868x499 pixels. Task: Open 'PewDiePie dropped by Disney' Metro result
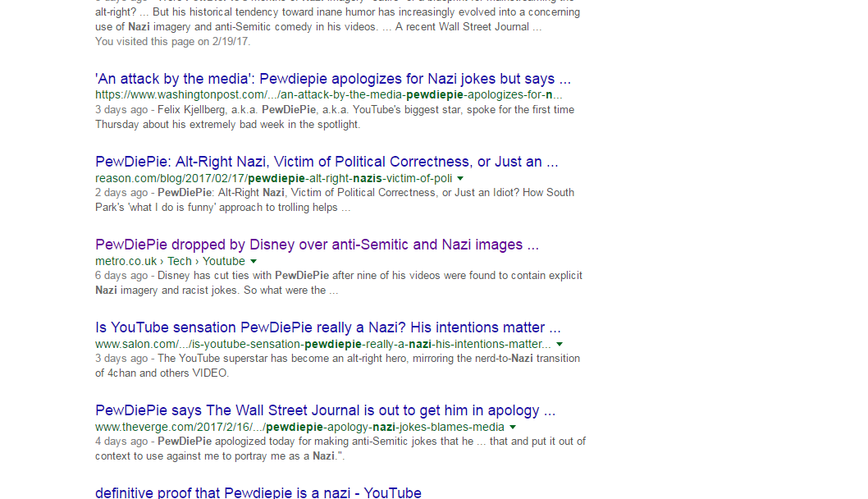[x=317, y=245]
